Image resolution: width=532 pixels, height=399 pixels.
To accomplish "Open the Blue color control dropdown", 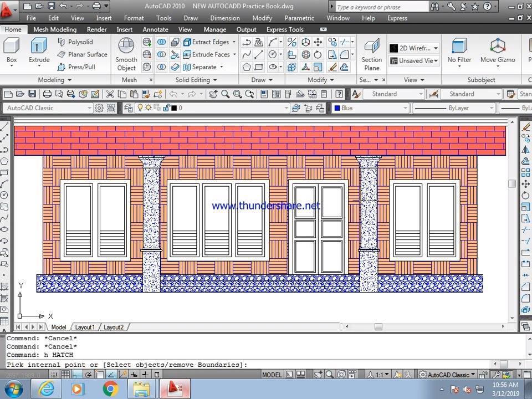I will coord(370,108).
